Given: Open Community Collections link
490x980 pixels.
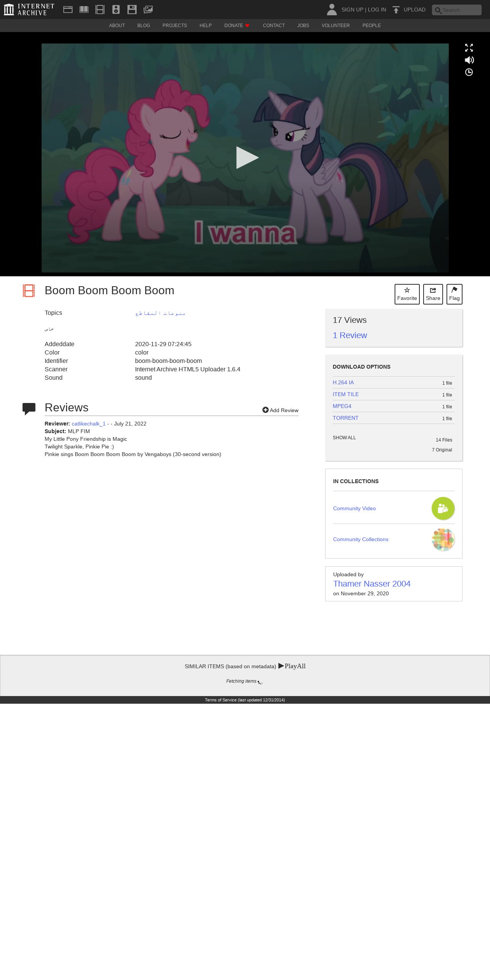Looking at the screenshot, I should click(x=361, y=539).
